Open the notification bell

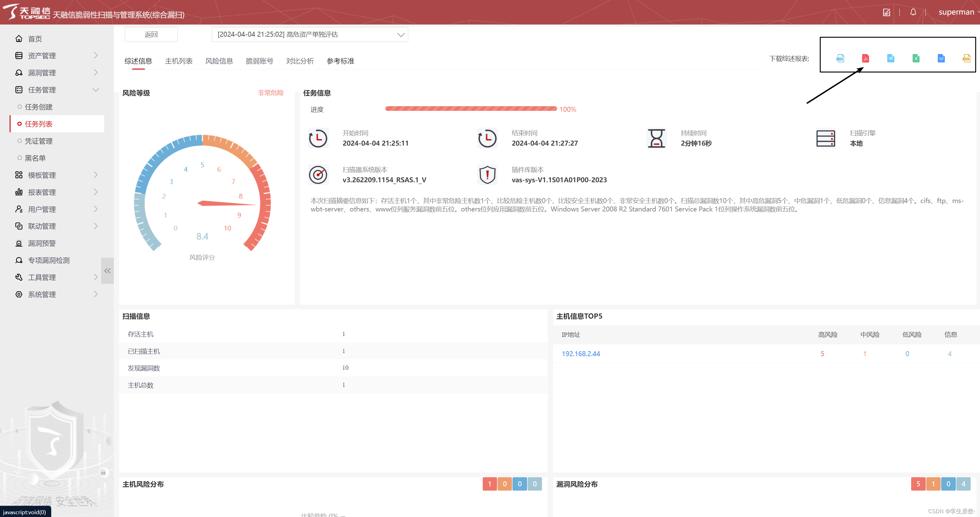coord(913,12)
